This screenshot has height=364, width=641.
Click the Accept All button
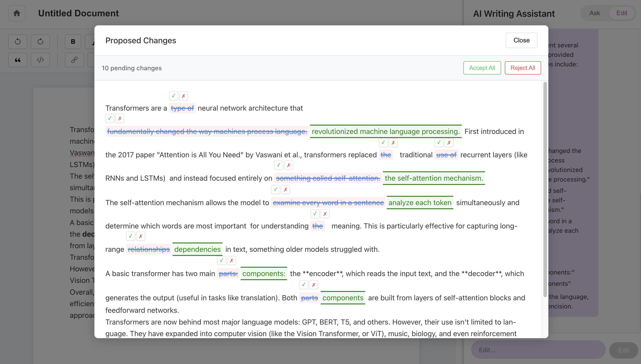tap(482, 68)
